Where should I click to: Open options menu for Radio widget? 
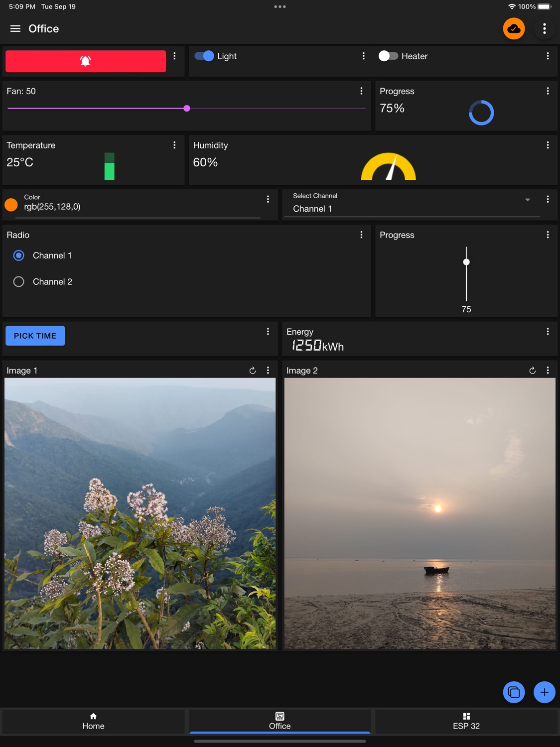tap(361, 235)
